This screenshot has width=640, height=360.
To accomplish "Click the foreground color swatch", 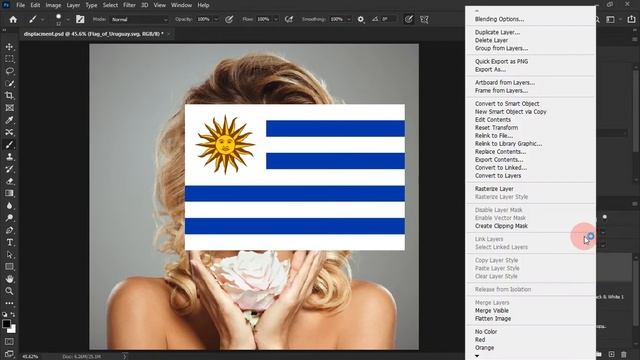I will [6, 324].
